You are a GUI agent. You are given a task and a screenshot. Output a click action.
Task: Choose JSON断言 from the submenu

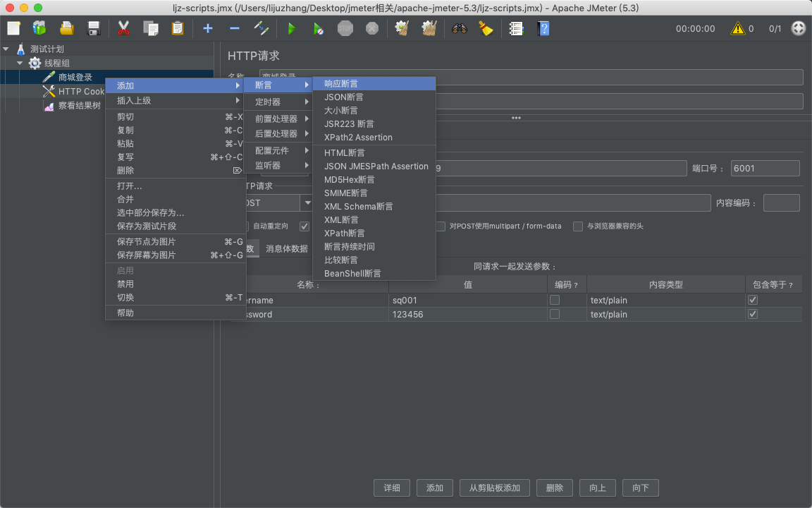tap(374, 97)
